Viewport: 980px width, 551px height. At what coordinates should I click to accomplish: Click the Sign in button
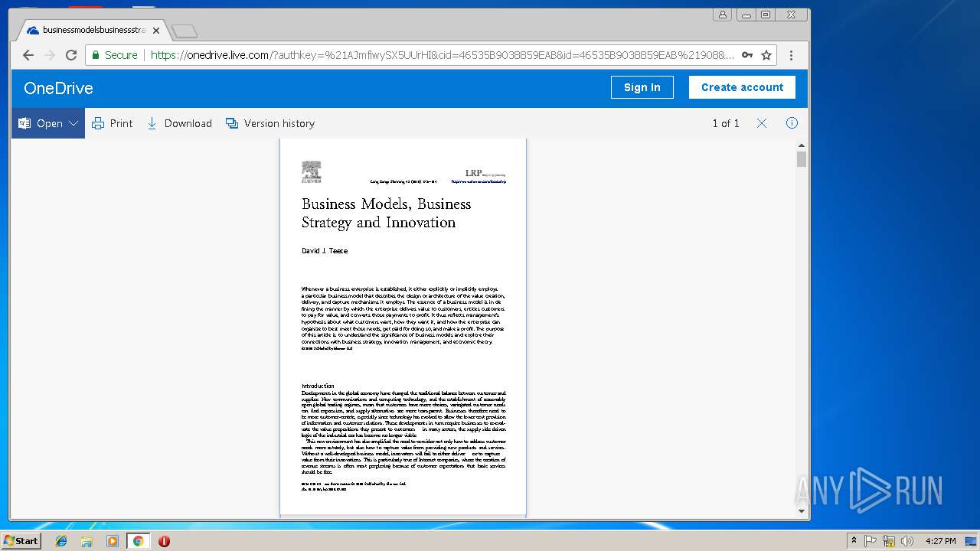coord(642,87)
